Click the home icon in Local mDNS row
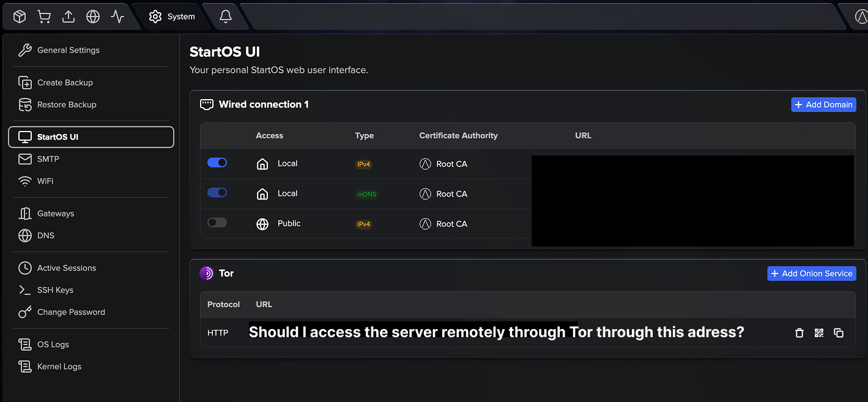The width and height of the screenshot is (868, 402). pos(262,194)
